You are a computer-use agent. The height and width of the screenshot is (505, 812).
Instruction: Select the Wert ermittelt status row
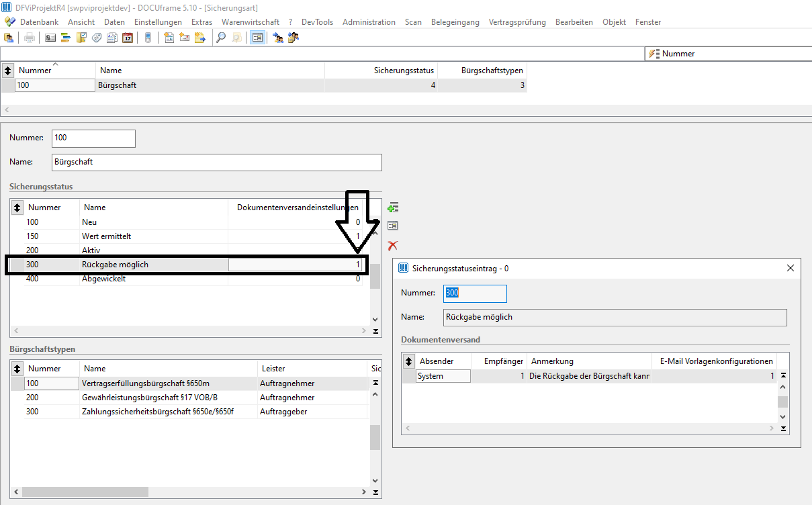coord(187,236)
